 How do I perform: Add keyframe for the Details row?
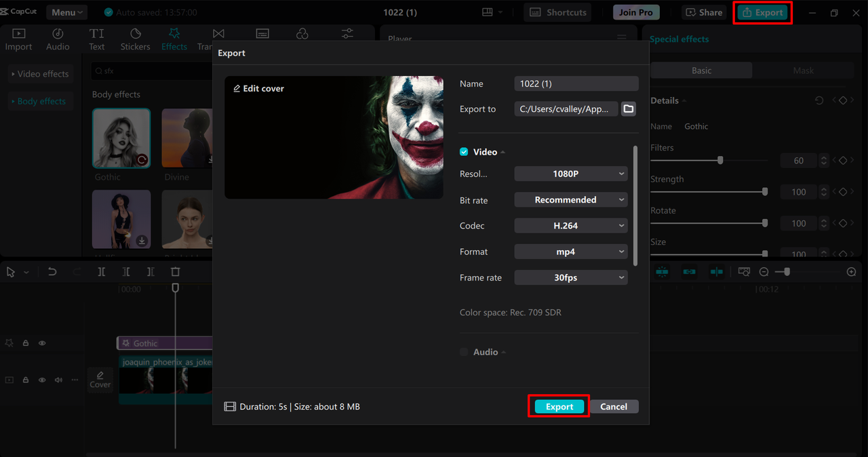point(843,100)
